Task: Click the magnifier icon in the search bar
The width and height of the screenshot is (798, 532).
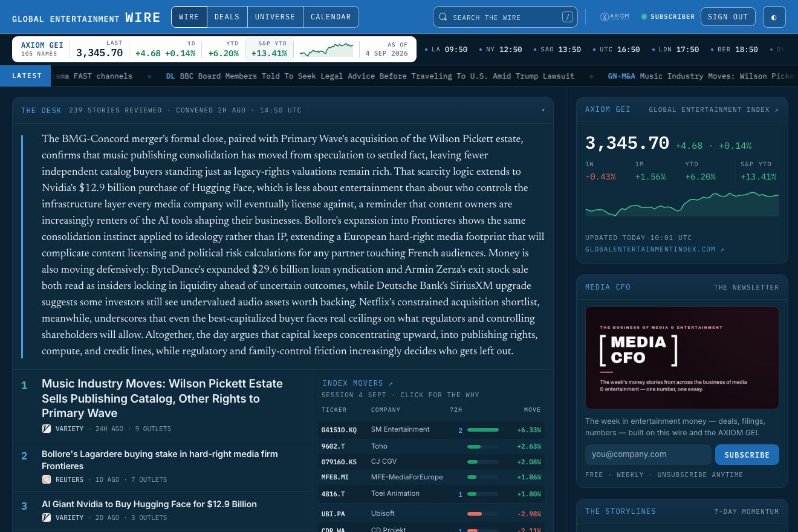Action: (443, 17)
